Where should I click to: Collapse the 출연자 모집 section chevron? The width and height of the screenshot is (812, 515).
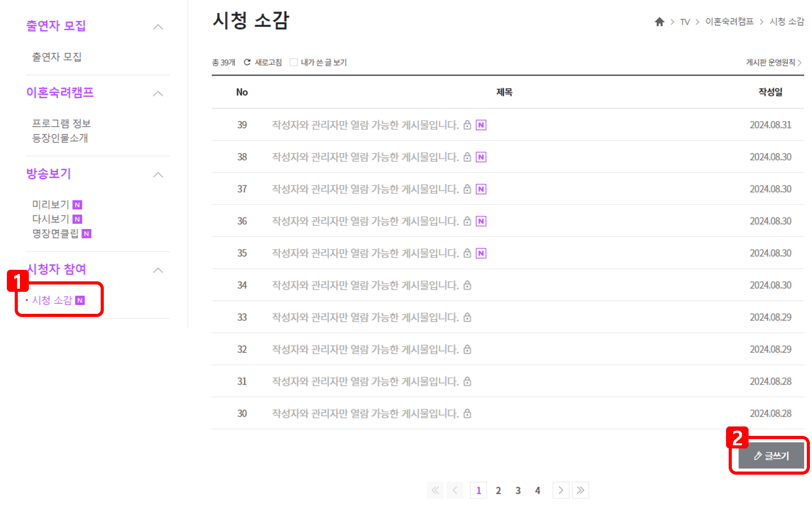click(x=158, y=26)
